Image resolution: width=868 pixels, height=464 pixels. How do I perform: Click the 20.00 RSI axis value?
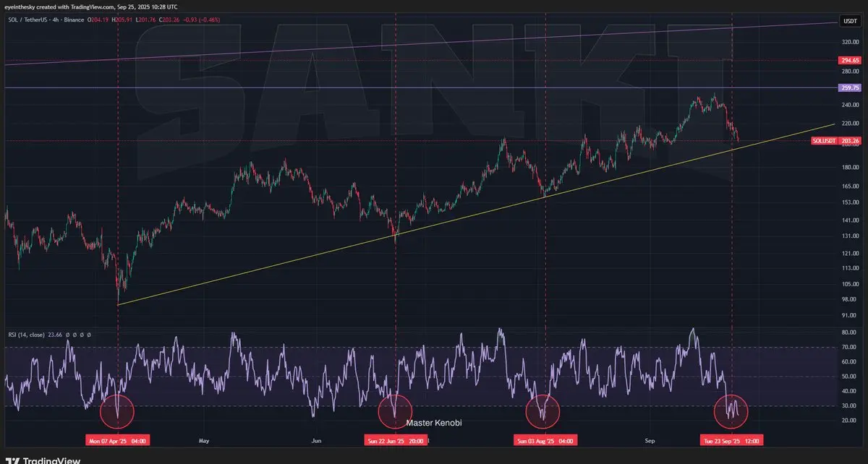tap(849, 420)
